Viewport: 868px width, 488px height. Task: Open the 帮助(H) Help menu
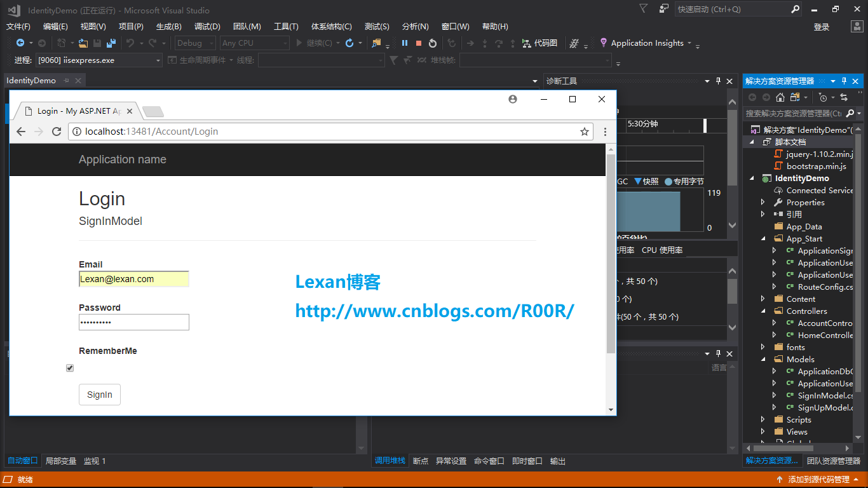click(x=495, y=27)
